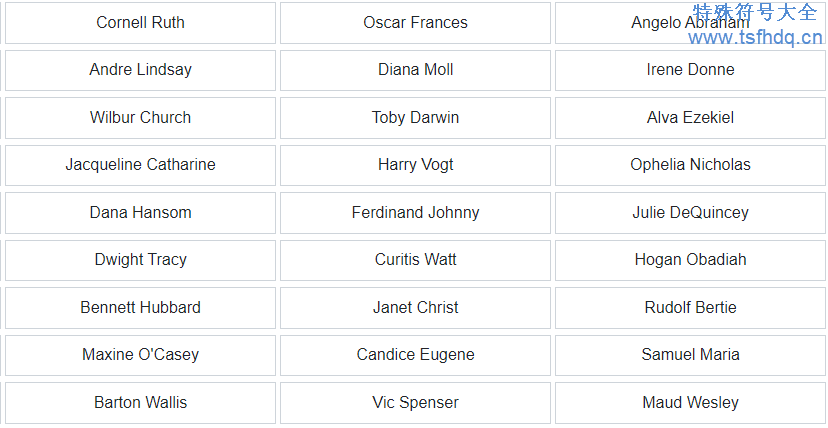This screenshot has width=828, height=428.
Task: Click the Hogan Obadiah name box
Action: (690, 260)
